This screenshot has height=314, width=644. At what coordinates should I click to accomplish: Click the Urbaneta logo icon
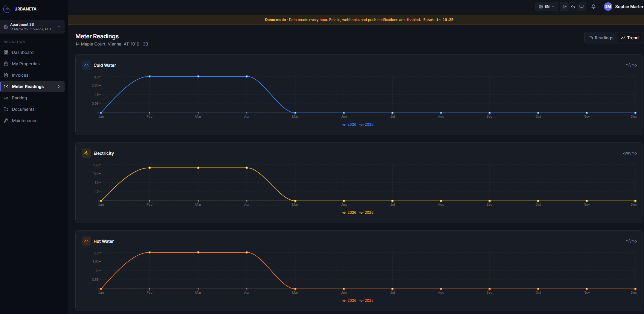[7, 9]
